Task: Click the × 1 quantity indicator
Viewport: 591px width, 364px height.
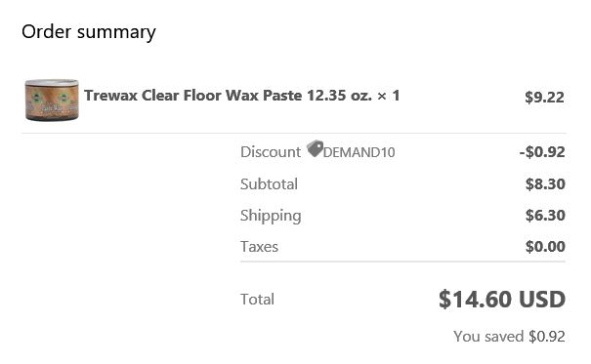Action: tap(389, 96)
